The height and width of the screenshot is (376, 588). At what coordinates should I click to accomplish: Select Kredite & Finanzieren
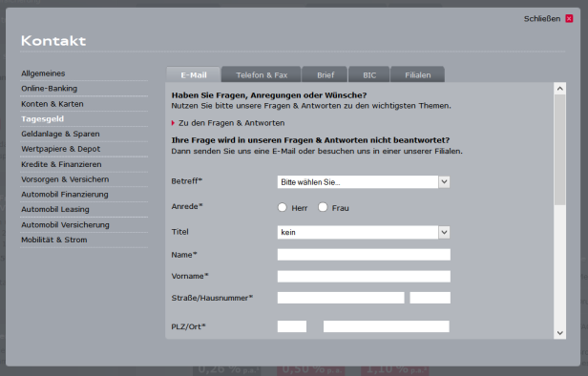(x=61, y=164)
